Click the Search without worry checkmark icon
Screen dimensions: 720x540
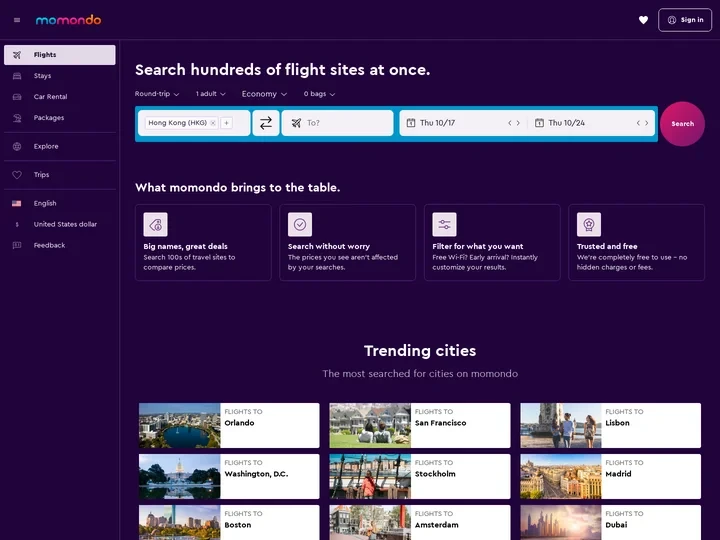300,225
